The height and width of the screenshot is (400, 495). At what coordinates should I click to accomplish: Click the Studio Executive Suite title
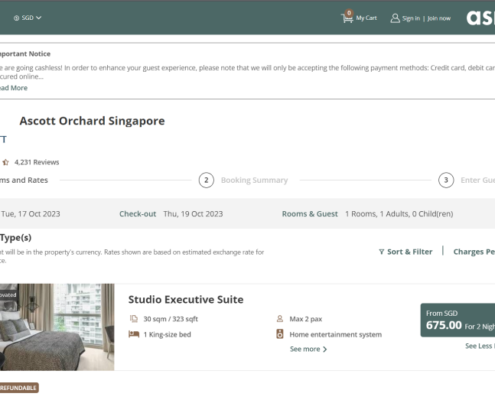click(x=186, y=300)
